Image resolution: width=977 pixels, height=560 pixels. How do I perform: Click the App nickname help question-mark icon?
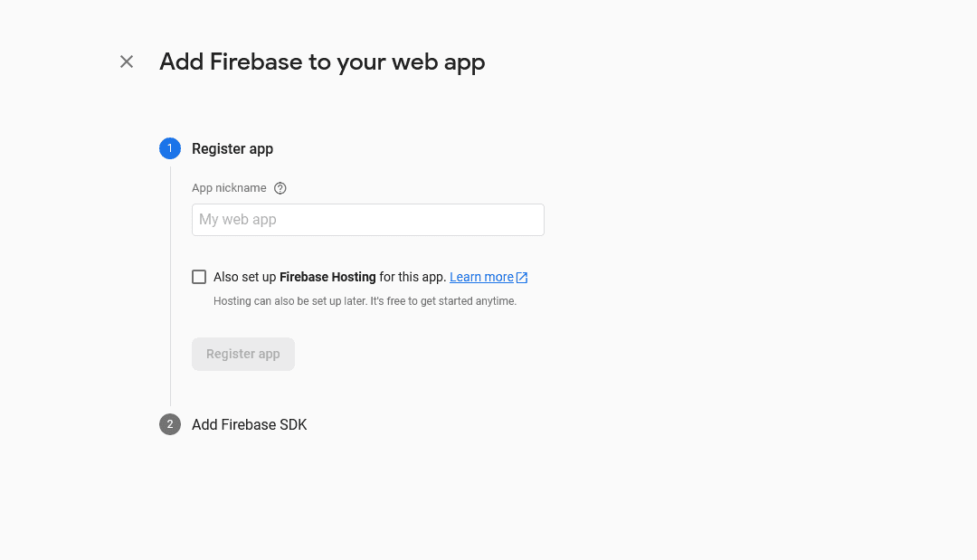click(x=280, y=188)
